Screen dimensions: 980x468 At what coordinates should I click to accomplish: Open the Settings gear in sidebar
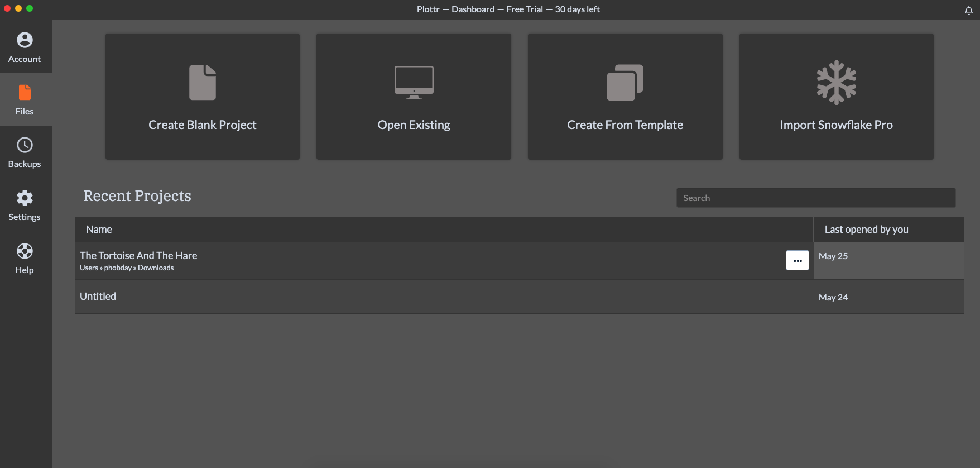click(25, 206)
